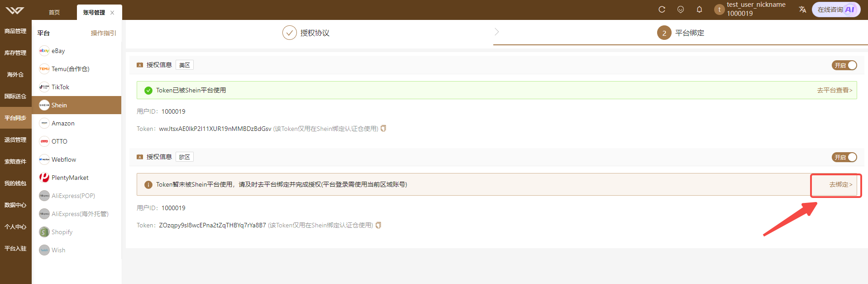The height and width of the screenshot is (284, 868).
Task: Open 平台入驻 in left sidebar
Action: [15, 249]
